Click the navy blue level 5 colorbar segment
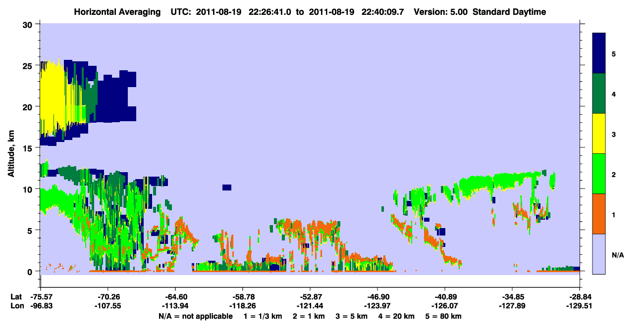 click(599, 53)
